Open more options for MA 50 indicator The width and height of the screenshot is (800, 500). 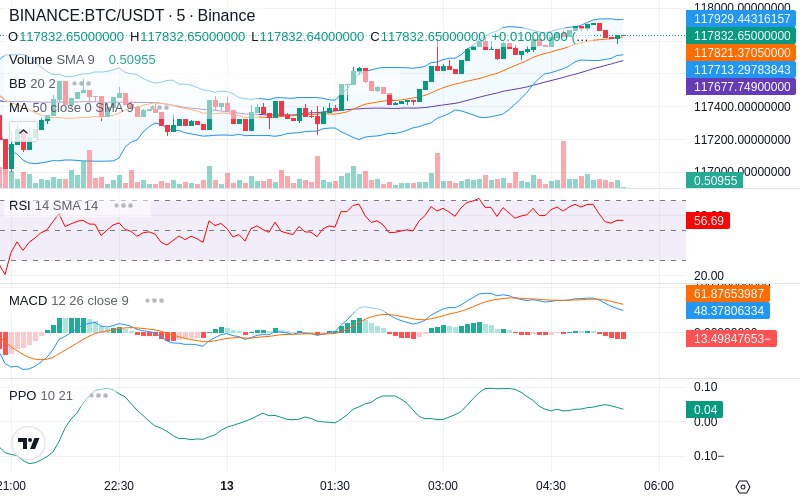coord(159,108)
